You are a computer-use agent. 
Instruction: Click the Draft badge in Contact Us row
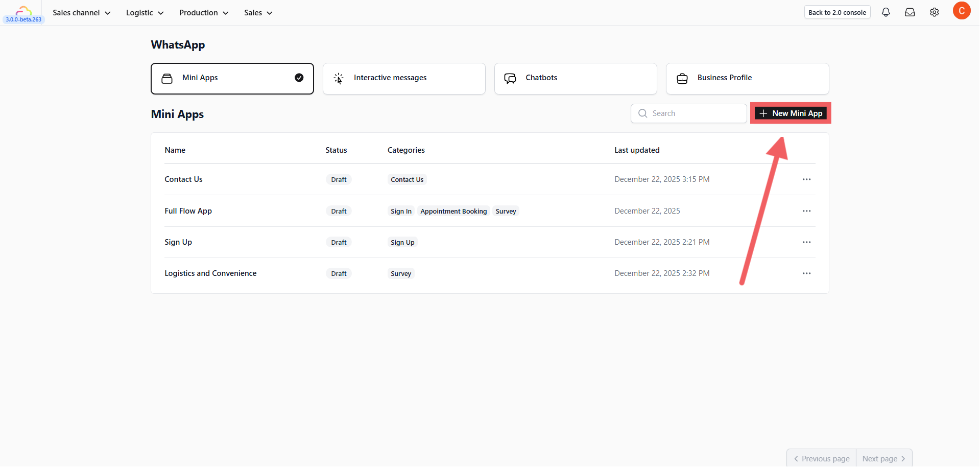click(x=339, y=180)
